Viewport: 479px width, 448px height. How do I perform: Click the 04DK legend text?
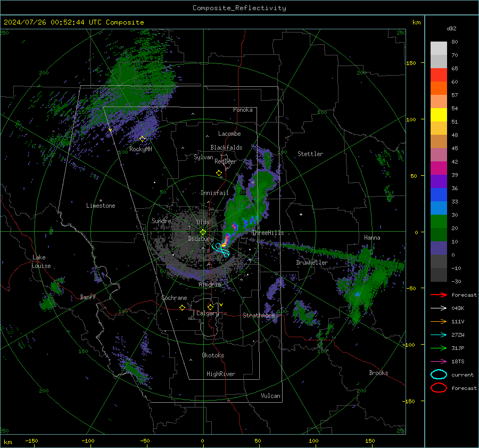458,308
